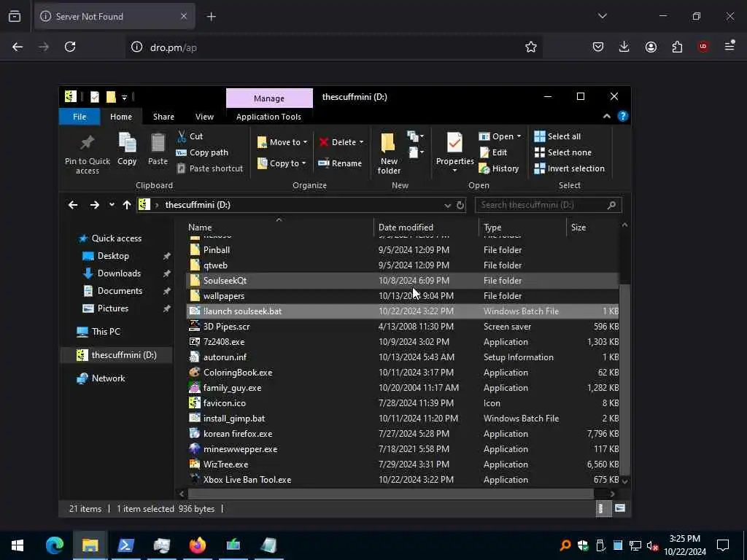Image resolution: width=747 pixels, height=560 pixels.
Task: Click Copy path command
Action: pyautogui.click(x=203, y=152)
